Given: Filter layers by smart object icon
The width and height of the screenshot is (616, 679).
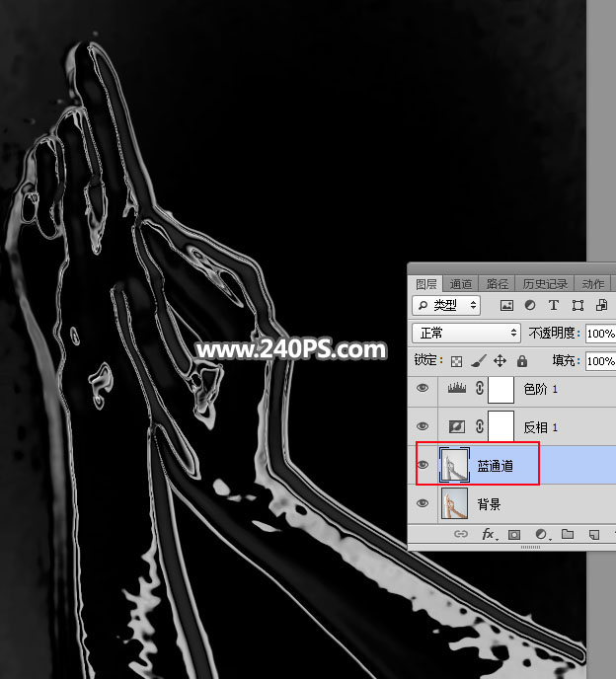Looking at the screenshot, I should (601, 305).
